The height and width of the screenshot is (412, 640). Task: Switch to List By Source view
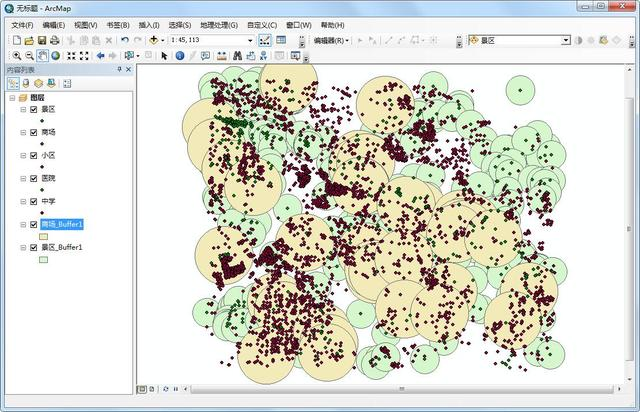point(26,83)
